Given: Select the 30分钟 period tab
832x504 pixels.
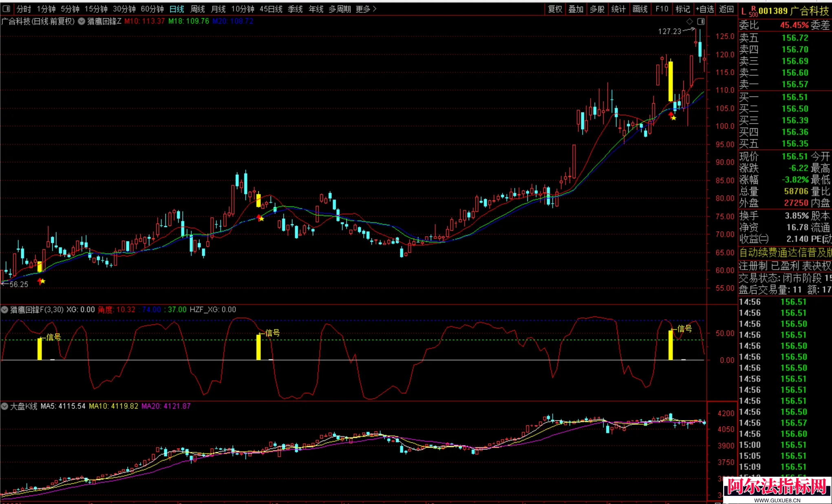Looking at the screenshot, I should coord(124,9).
